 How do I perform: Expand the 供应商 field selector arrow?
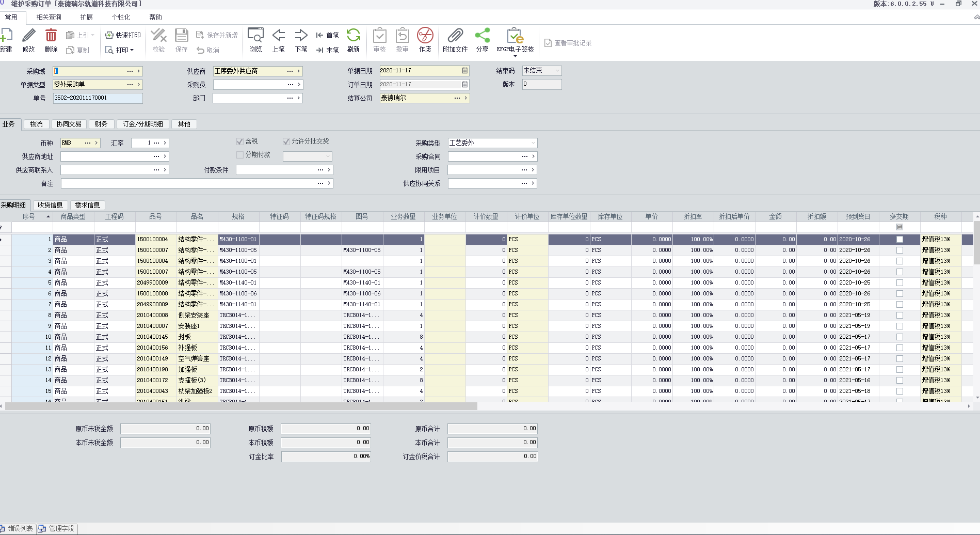(299, 71)
